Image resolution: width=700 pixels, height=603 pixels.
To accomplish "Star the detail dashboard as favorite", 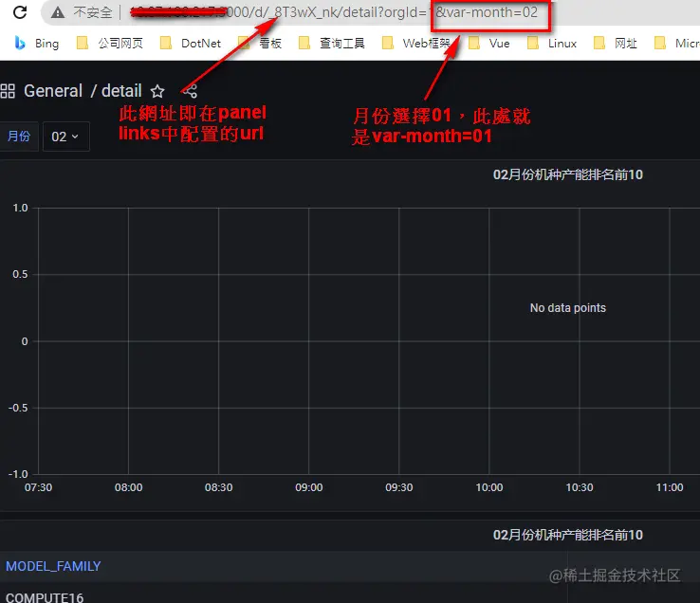I will tap(157, 91).
